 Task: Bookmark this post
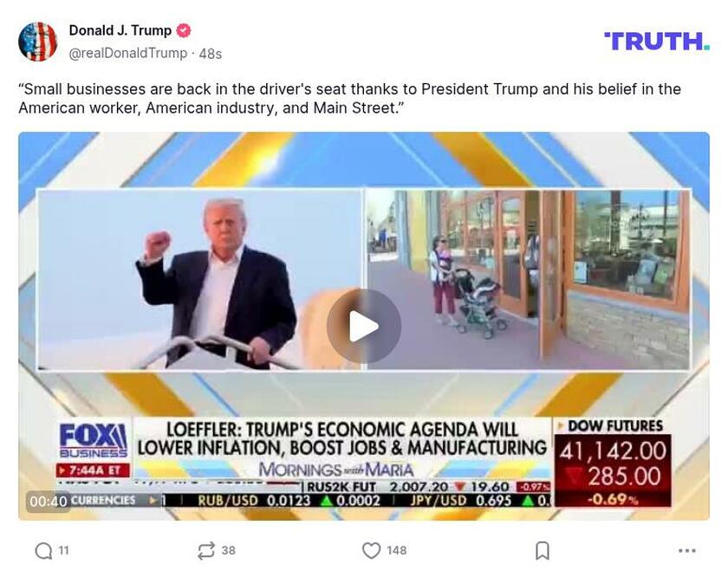point(543,550)
